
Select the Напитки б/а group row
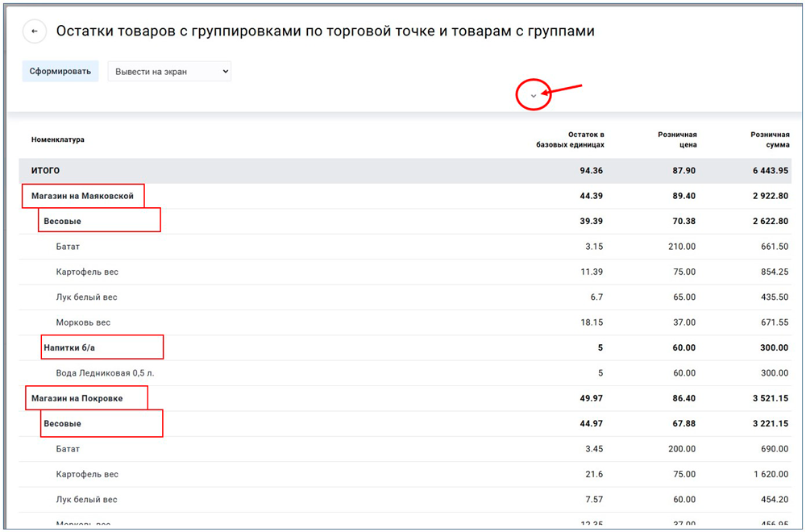point(75,347)
